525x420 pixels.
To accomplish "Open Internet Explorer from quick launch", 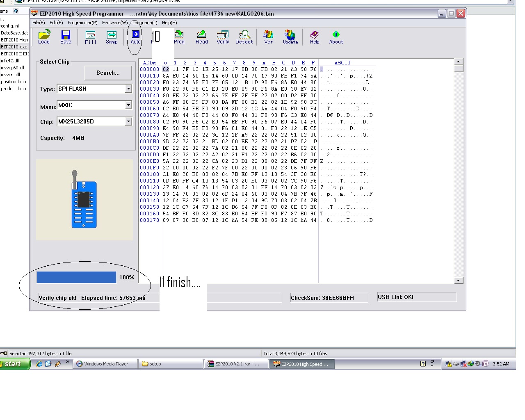I will click(x=39, y=364).
